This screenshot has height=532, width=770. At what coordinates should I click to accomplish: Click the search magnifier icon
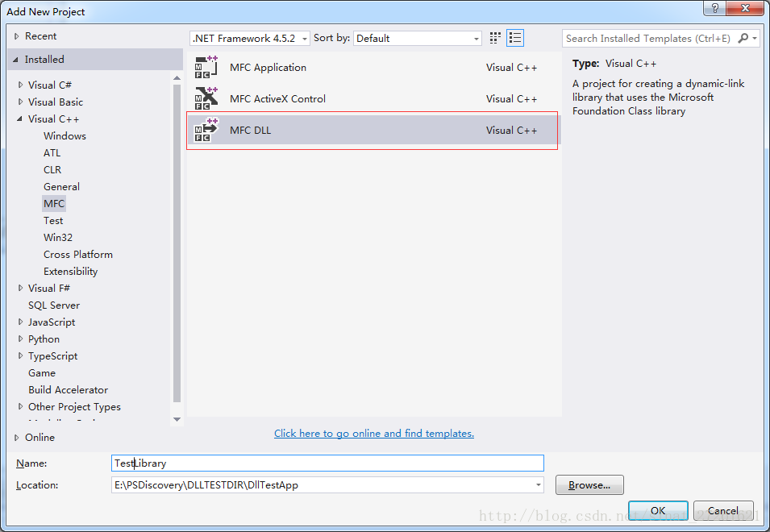743,38
